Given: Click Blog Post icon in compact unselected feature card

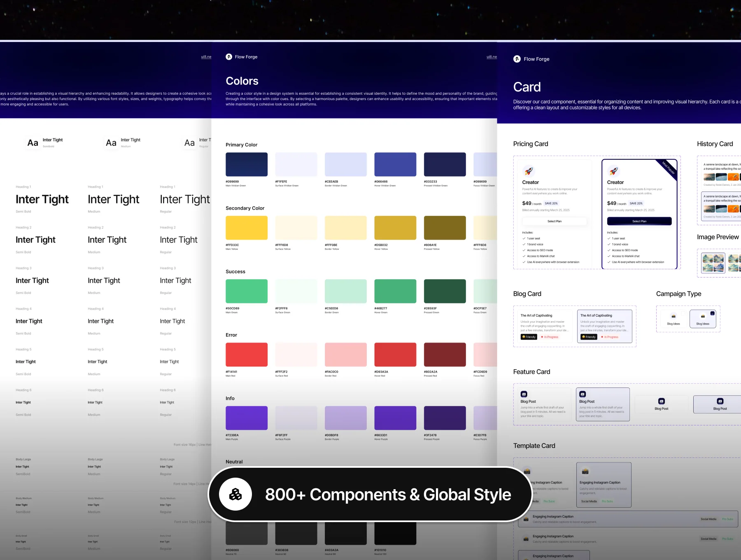Looking at the screenshot, I should coord(662,401).
